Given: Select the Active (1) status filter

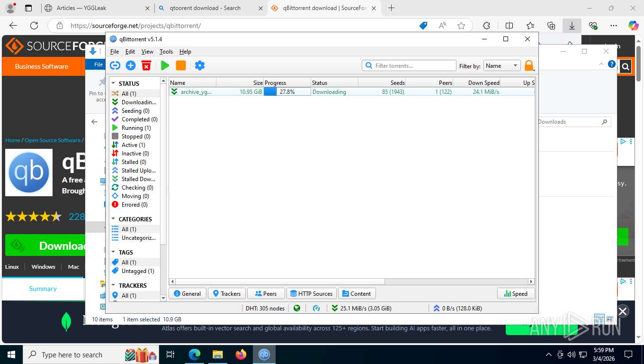Looking at the screenshot, I should (x=134, y=145).
